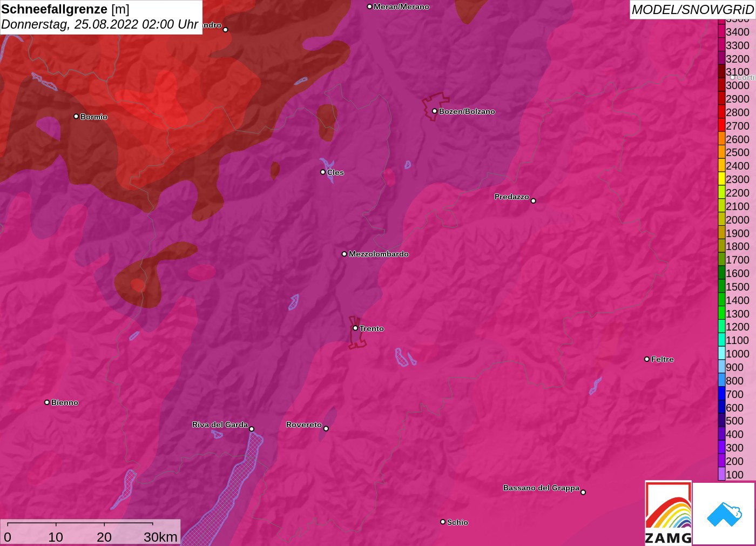Select the 700 m blue legend swatch
The image size is (756, 546).
click(721, 394)
